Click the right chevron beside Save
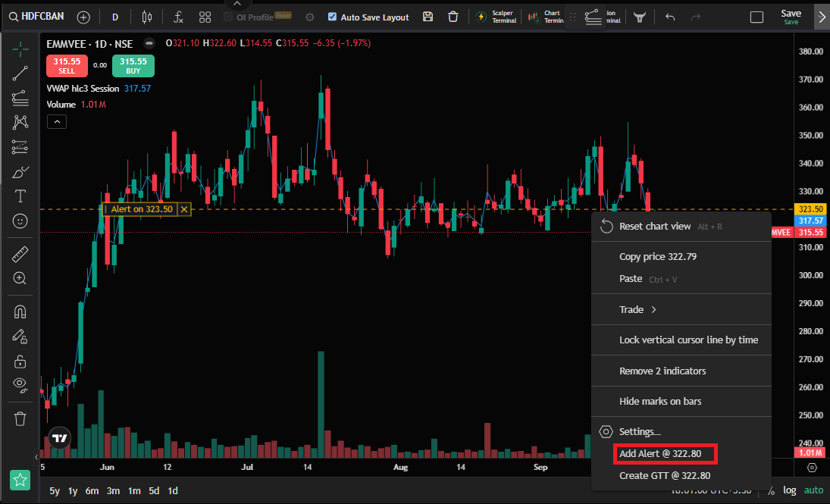The height and width of the screenshot is (504, 830). [822, 17]
